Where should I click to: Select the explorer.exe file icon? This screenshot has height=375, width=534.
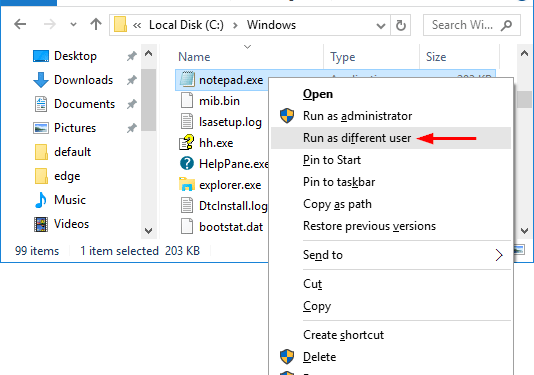click(x=187, y=184)
